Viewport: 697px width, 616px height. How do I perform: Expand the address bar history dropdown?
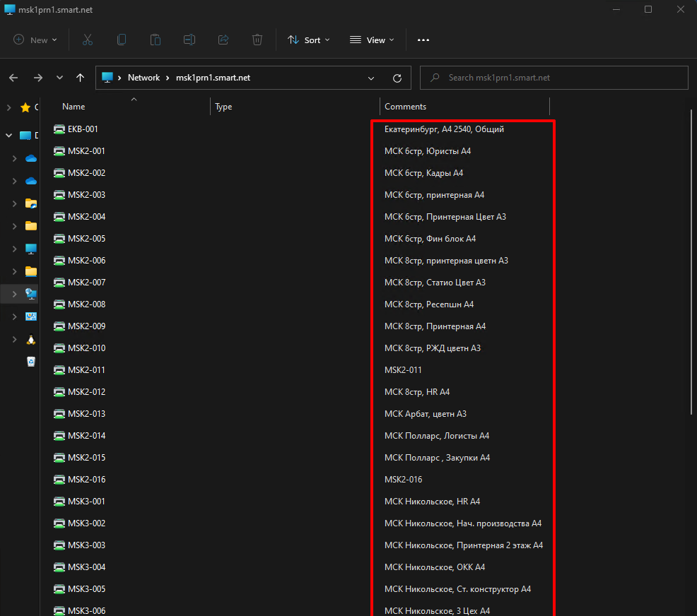371,78
